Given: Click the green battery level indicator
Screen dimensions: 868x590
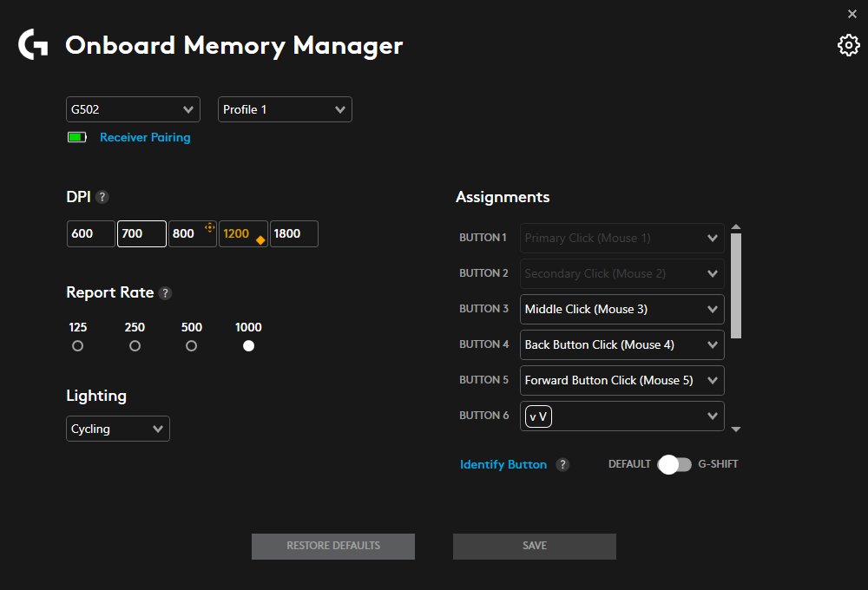Looking at the screenshot, I should pos(76,137).
